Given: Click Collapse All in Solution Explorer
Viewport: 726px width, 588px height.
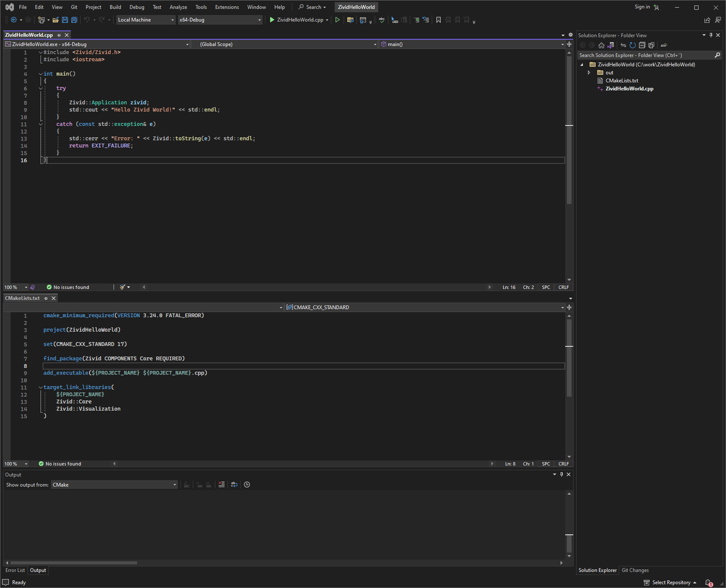Looking at the screenshot, I should [x=642, y=45].
